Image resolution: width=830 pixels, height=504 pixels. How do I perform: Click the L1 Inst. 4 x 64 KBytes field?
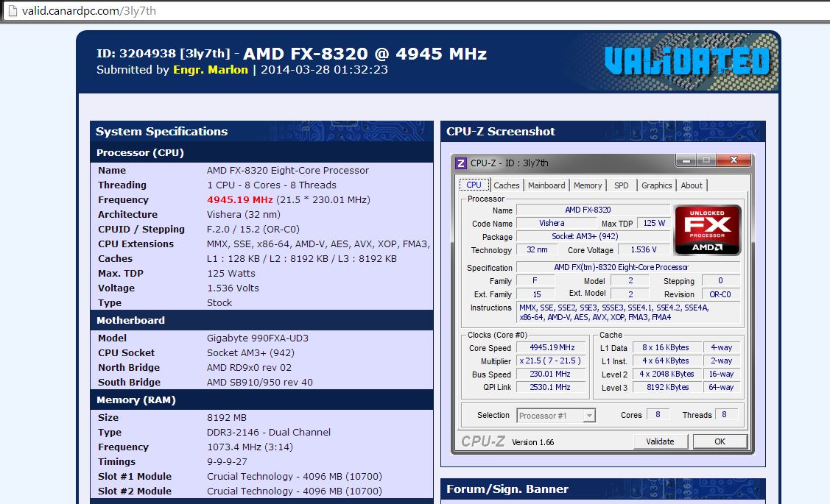click(x=666, y=361)
